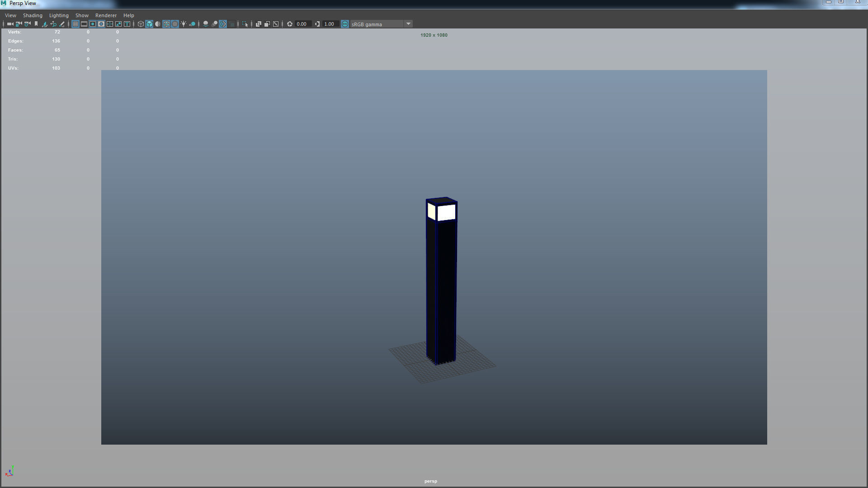
Task: Click the Bookmarks icon in toolbar
Action: [36, 24]
